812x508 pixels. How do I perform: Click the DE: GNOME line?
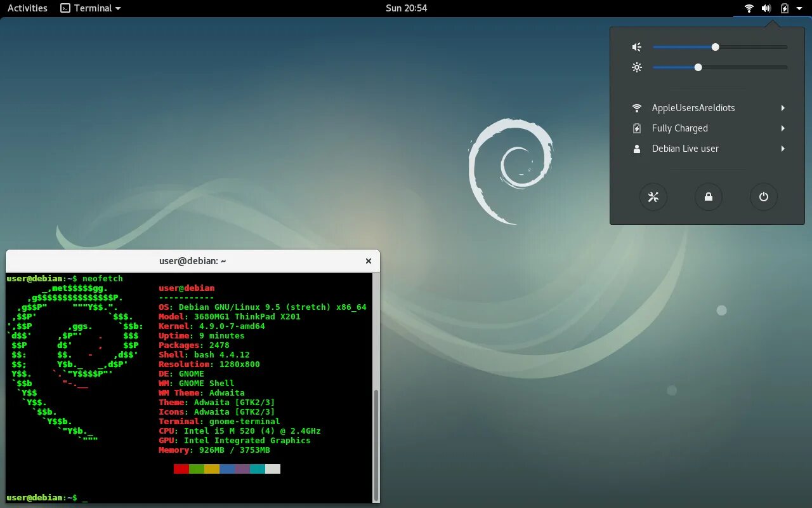pos(181,374)
